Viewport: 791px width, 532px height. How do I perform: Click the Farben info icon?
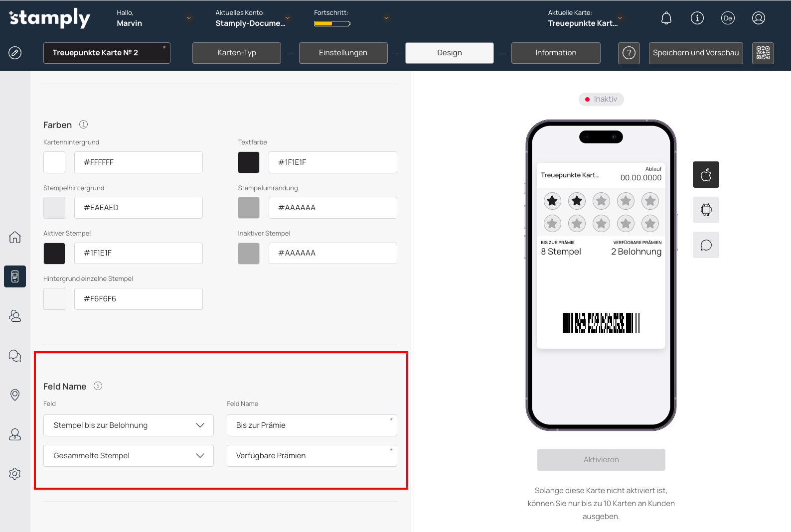tap(83, 125)
